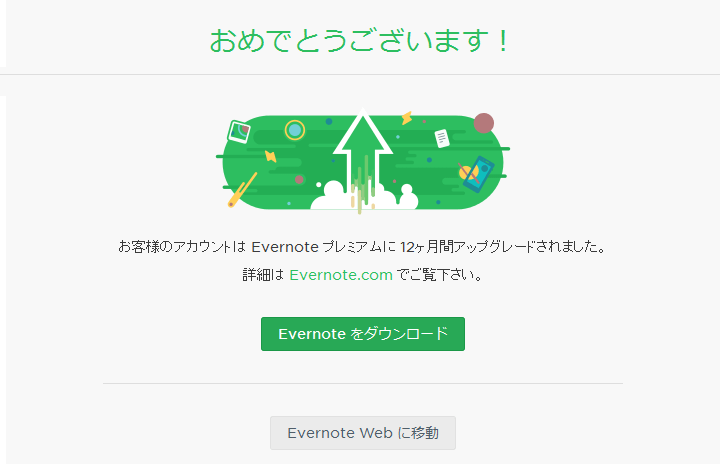Click the white upward arrow in banner
The image size is (720, 465).
[x=363, y=151]
